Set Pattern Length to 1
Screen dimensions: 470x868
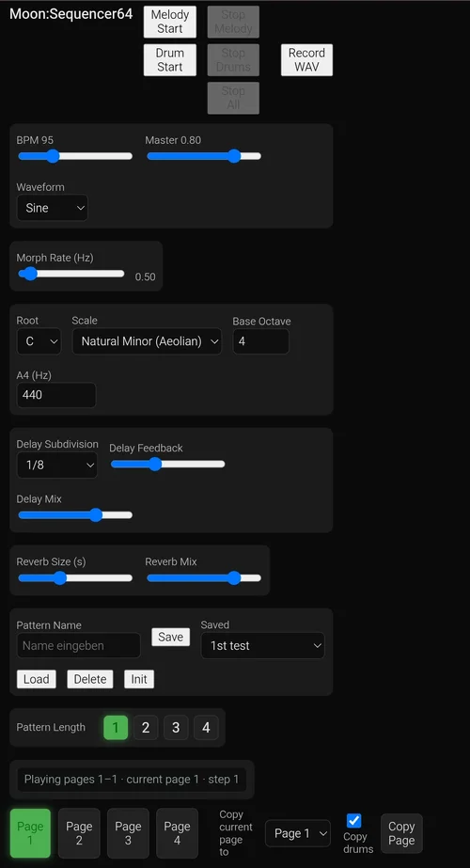point(116,727)
